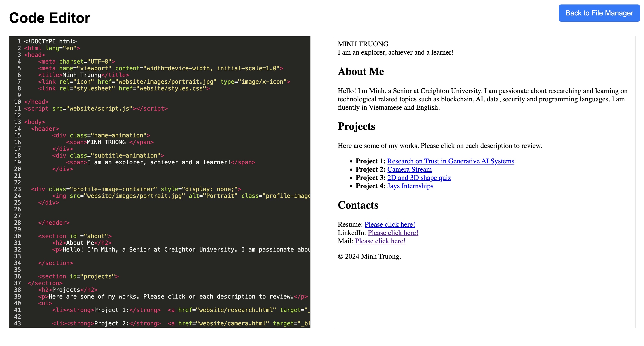Click the section id="projects" code line
This screenshot has height=346, width=644.
click(78, 276)
